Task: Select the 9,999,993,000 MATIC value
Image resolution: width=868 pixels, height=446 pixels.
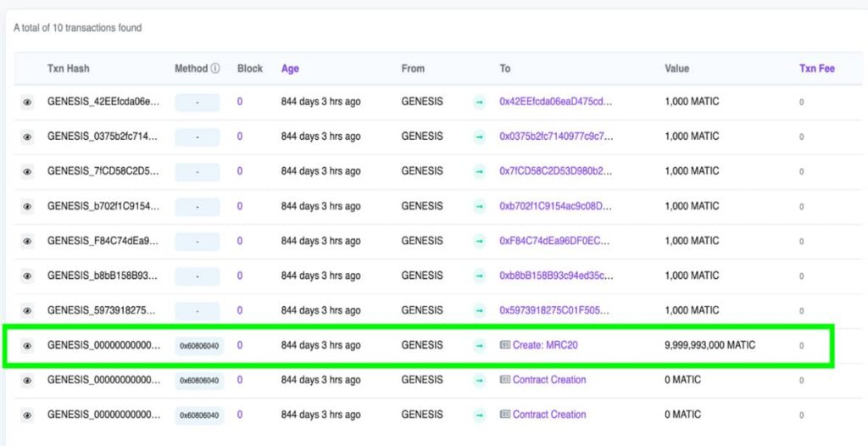Action: coord(709,345)
